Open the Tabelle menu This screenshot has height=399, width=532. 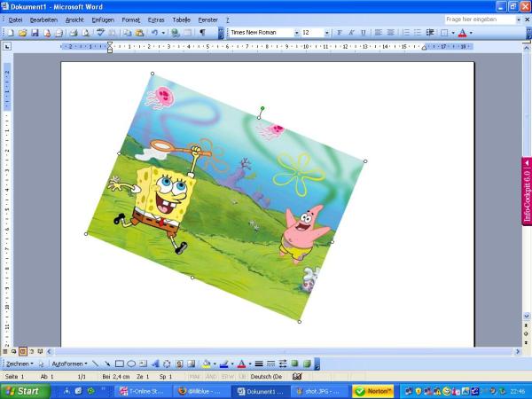coord(181,19)
